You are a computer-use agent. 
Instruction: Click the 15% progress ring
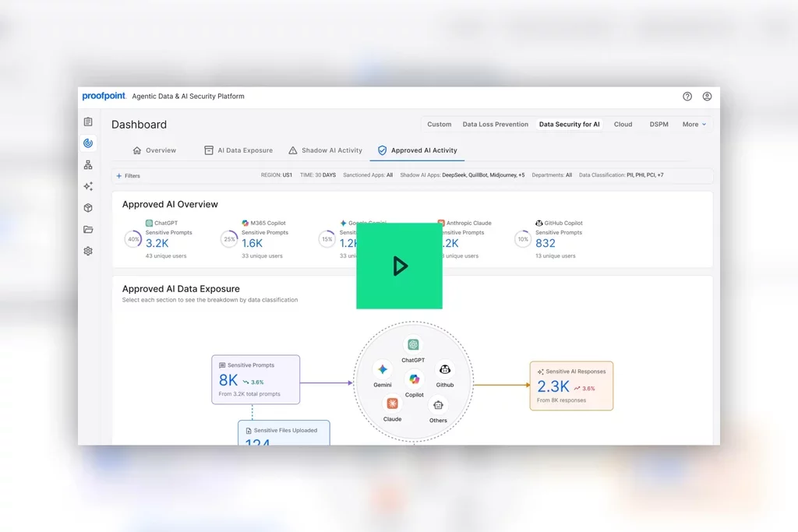point(327,239)
